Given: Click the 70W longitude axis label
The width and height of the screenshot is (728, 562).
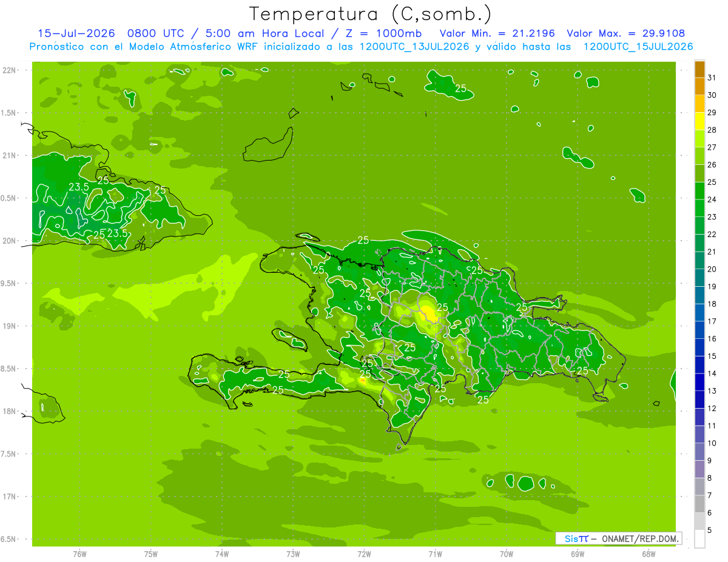Looking at the screenshot, I should [x=507, y=554].
